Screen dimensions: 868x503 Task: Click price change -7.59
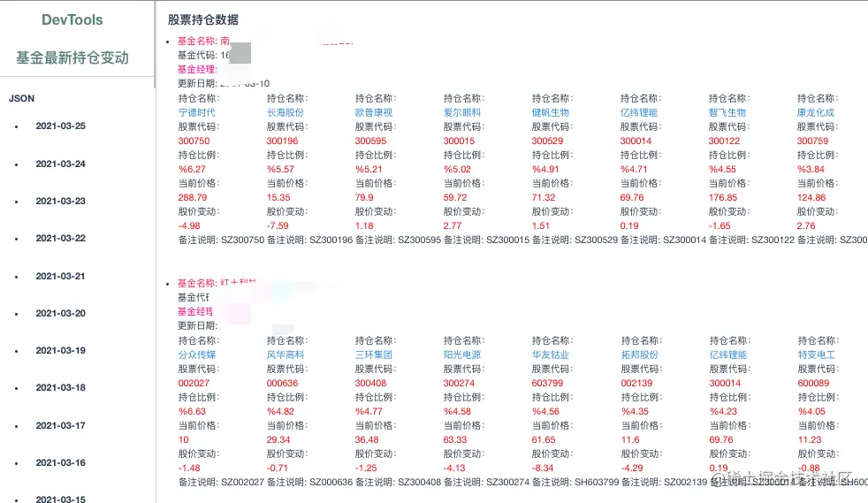point(278,225)
